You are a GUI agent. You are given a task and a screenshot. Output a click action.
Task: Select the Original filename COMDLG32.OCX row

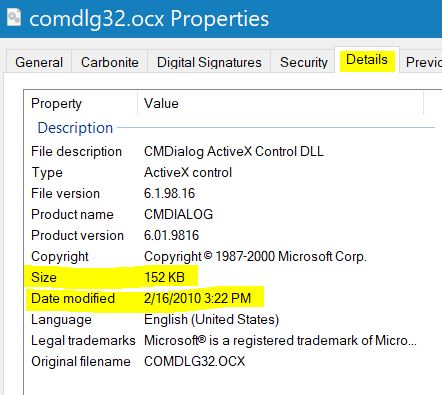(230, 362)
